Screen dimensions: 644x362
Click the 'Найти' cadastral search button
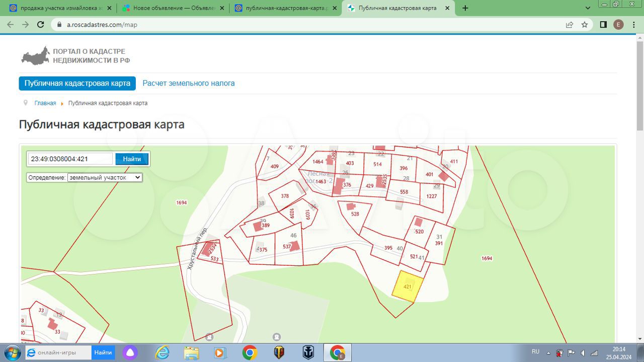(132, 159)
